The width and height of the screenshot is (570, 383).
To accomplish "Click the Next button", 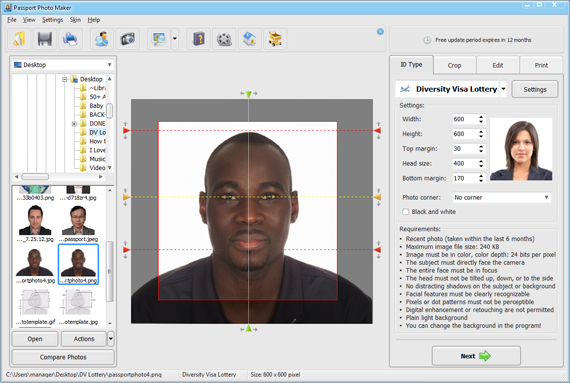I will pyautogui.click(x=476, y=356).
